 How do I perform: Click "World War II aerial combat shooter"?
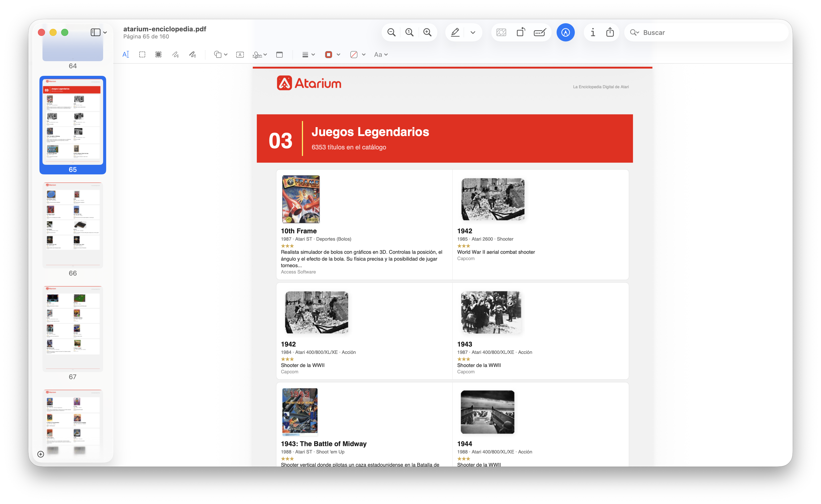(496, 252)
